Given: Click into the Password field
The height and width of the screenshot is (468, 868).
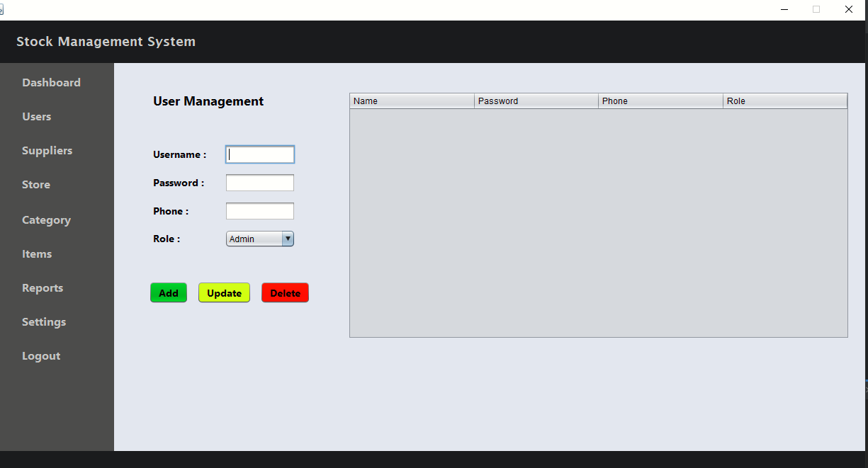Looking at the screenshot, I should coord(260,183).
